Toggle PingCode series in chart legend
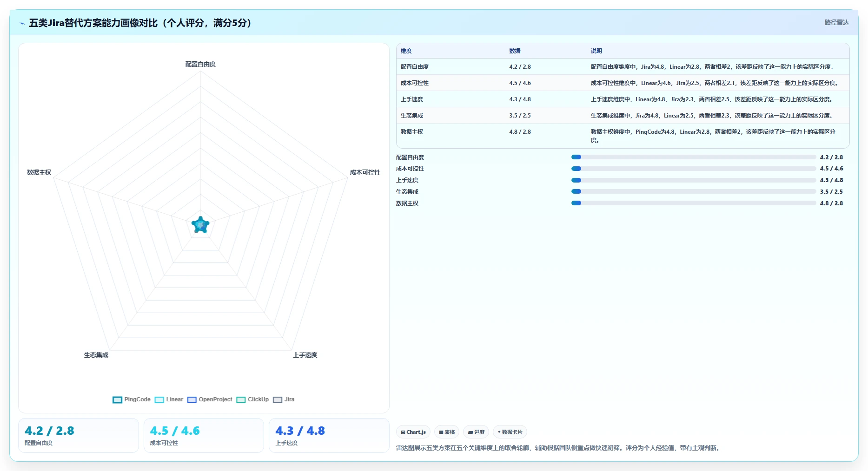 [132, 399]
